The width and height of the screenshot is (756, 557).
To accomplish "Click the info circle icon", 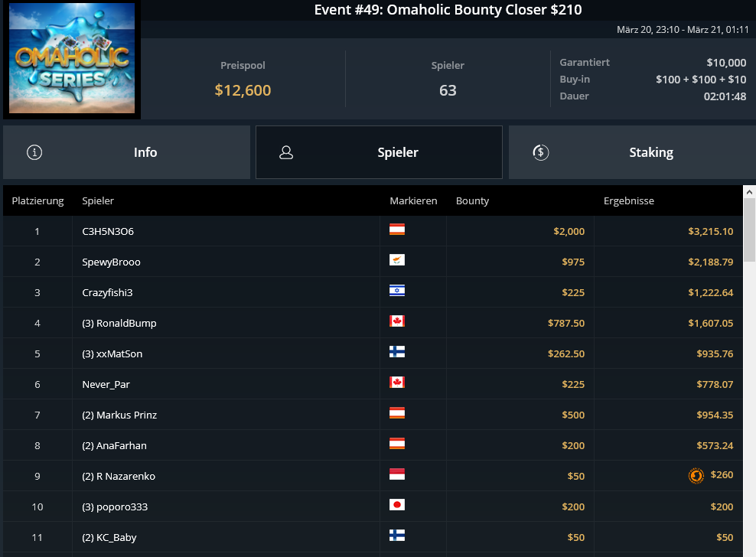I will [34, 152].
